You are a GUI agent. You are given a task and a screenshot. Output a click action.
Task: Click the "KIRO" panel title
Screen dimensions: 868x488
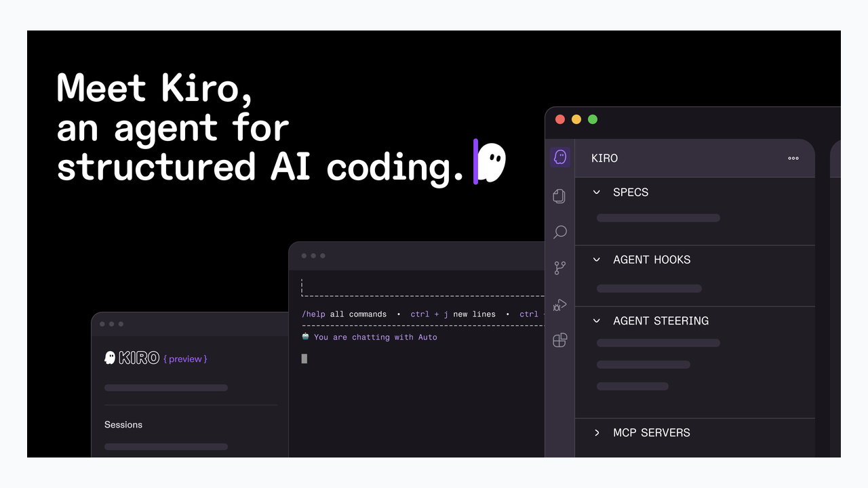tap(605, 159)
